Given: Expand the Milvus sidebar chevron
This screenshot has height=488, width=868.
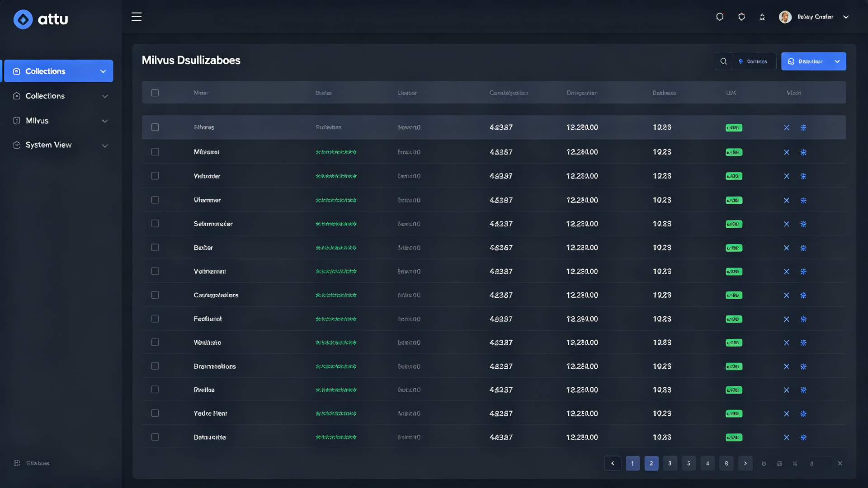Looking at the screenshot, I should pyautogui.click(x=105, y=121).
